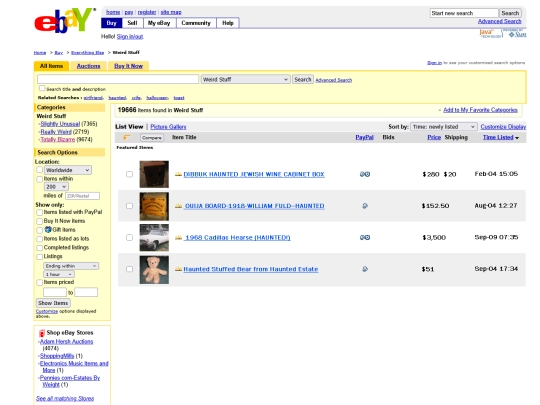Screen dimensions: 540x405
Task: Click the gallery icon beside Cadillac Hearse listing
Action: point(178,238)
